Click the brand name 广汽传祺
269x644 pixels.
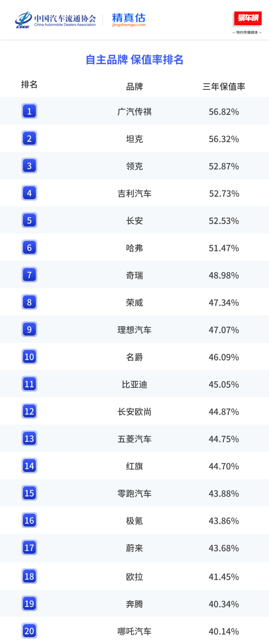[x=134, y=111]
